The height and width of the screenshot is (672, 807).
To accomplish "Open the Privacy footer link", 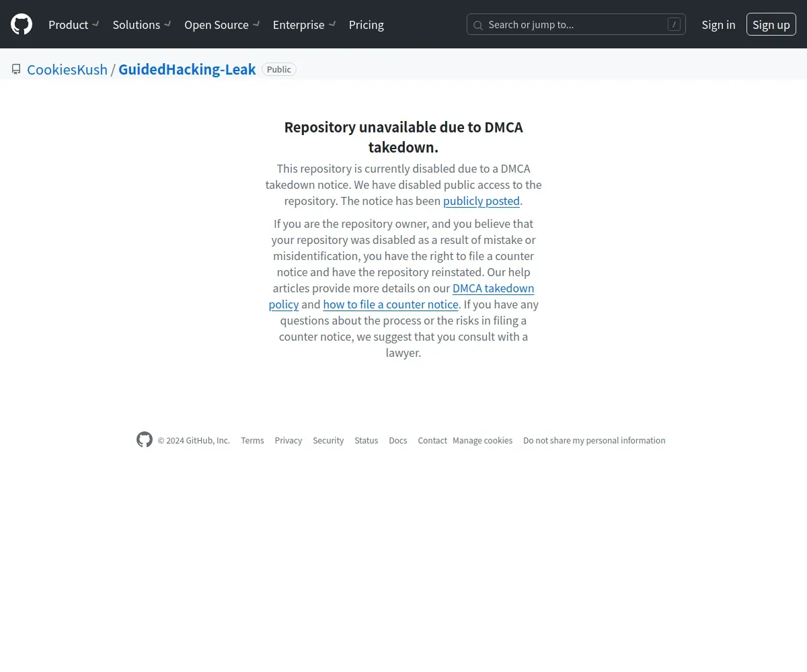I will [x=289, y=441].
